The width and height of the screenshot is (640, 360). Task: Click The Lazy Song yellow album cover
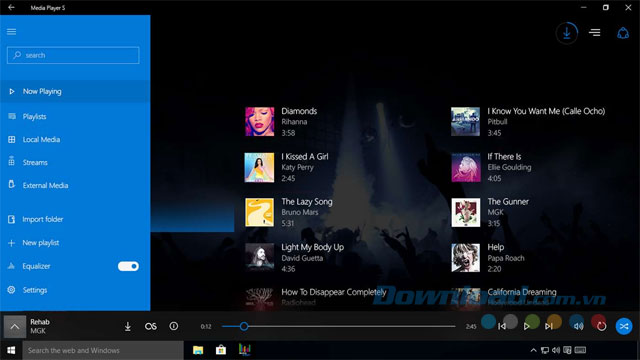tap(260, 212)
